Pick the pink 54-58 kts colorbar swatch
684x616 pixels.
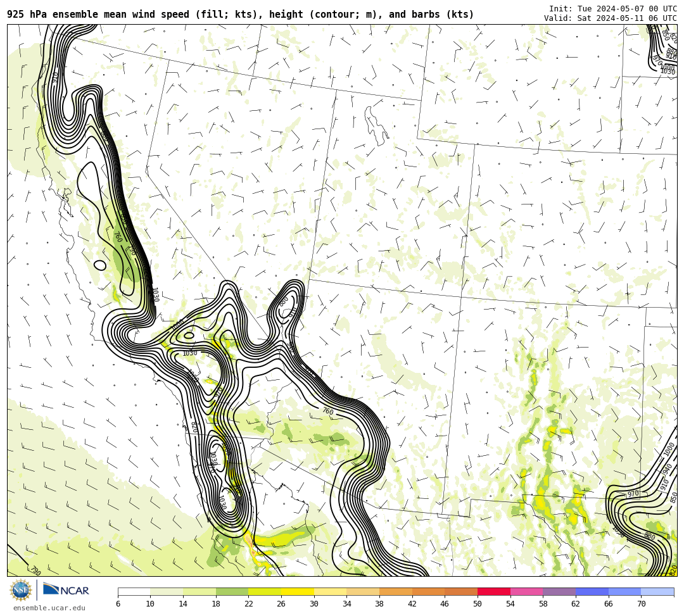click(526, 591)
